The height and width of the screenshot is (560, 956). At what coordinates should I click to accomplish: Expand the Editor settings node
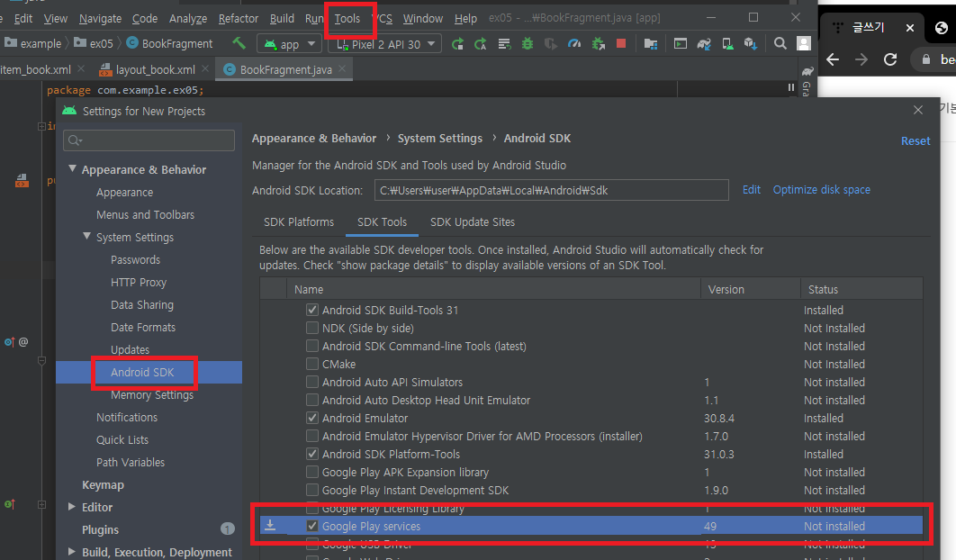click(x=72, y=506)
